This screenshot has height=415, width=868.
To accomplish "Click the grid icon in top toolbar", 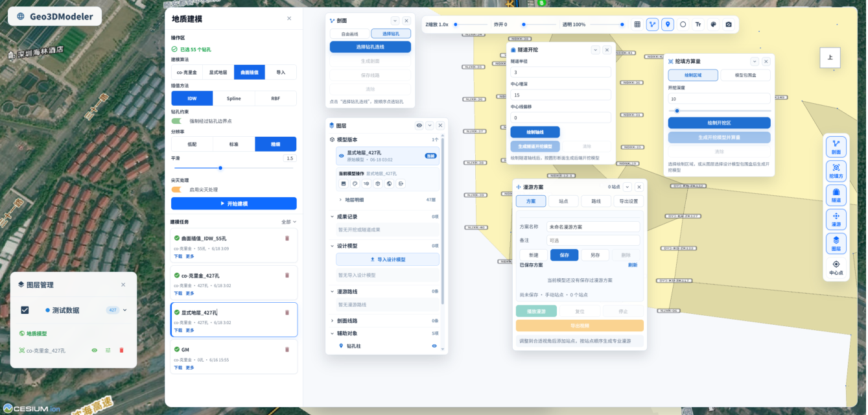I will pyautogui.click(x=637, y=25).
